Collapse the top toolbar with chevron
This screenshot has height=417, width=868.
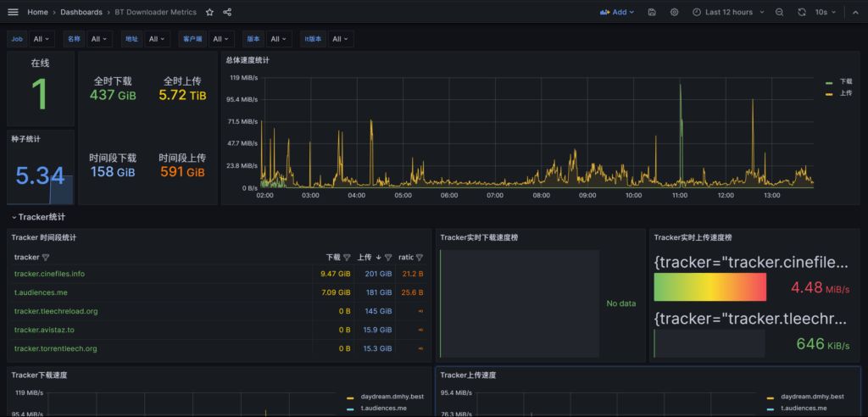point(854,12)
